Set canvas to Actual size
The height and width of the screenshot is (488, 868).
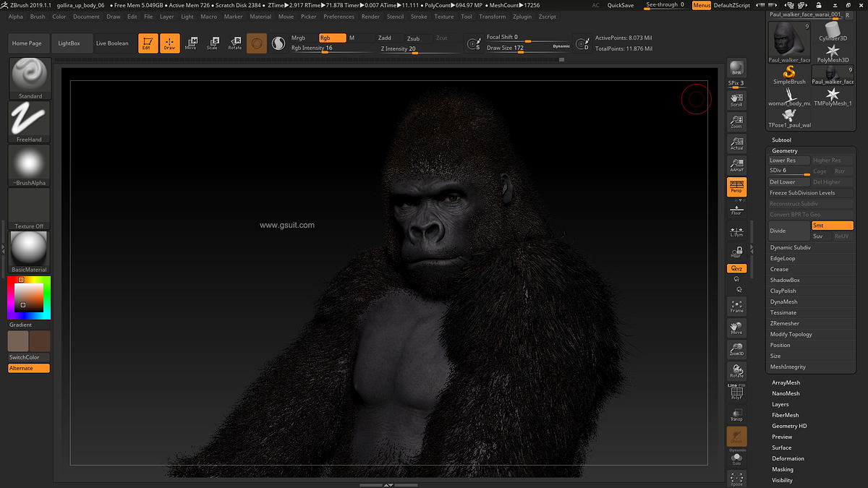[736, 143]
